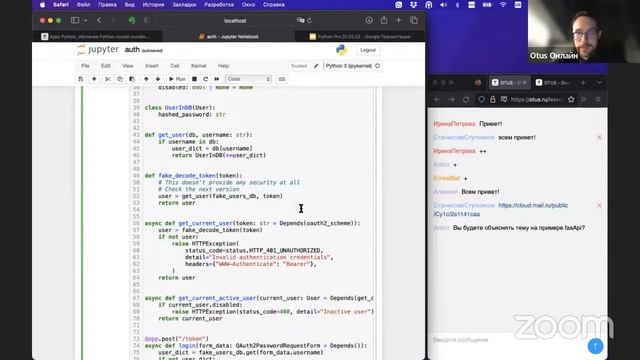This screenshot has height=360, width=640.
Task: Expand the Firefox list all tabs chevron
Action: tap(599, 82)
